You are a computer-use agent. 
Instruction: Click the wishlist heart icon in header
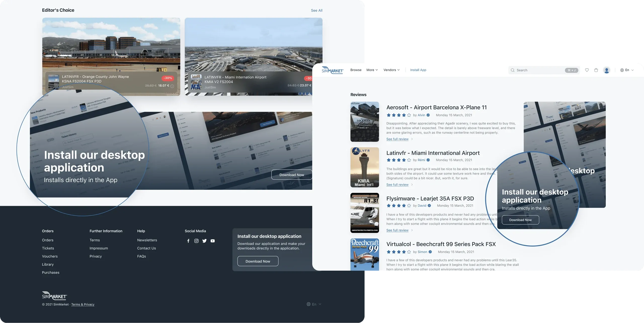click(587, 70)
